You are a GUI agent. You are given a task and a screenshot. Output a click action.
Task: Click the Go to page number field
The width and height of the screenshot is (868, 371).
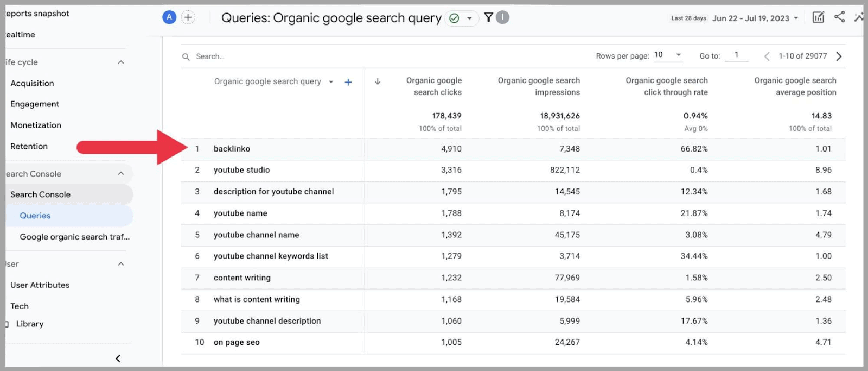point(736,55)
